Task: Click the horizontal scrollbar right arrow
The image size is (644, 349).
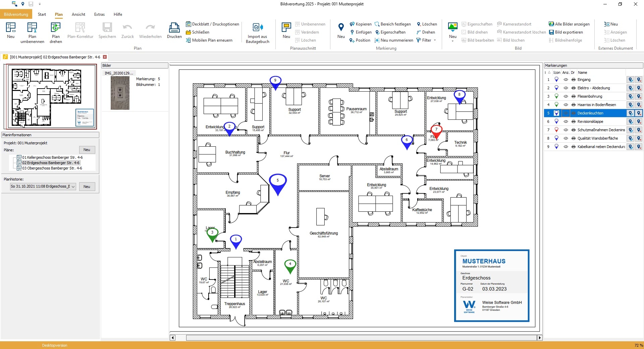Action: [x=540, y=338]
